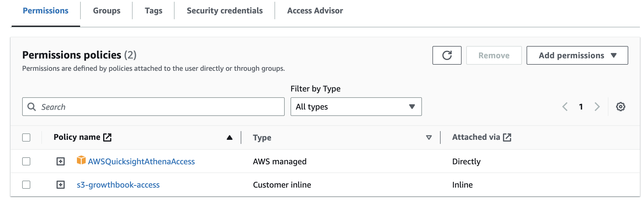Click the Policy name column header
Screen dimensions: 644x201
click(77, 137)
